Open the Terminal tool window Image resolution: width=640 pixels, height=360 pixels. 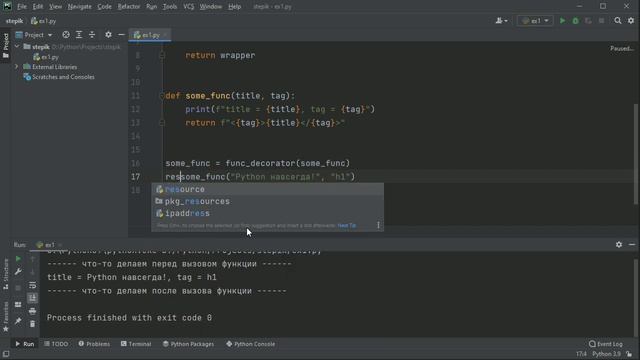pyautogui.click(x=136, y=344)
